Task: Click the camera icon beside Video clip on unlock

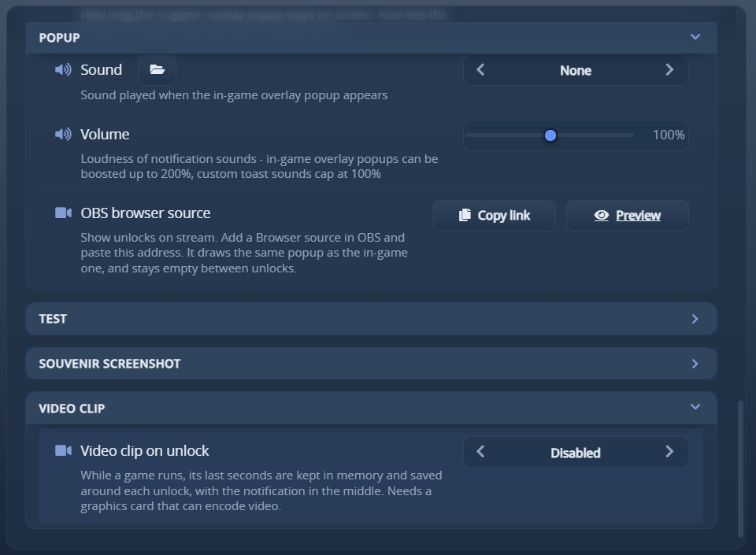Action: pos(63,450)
